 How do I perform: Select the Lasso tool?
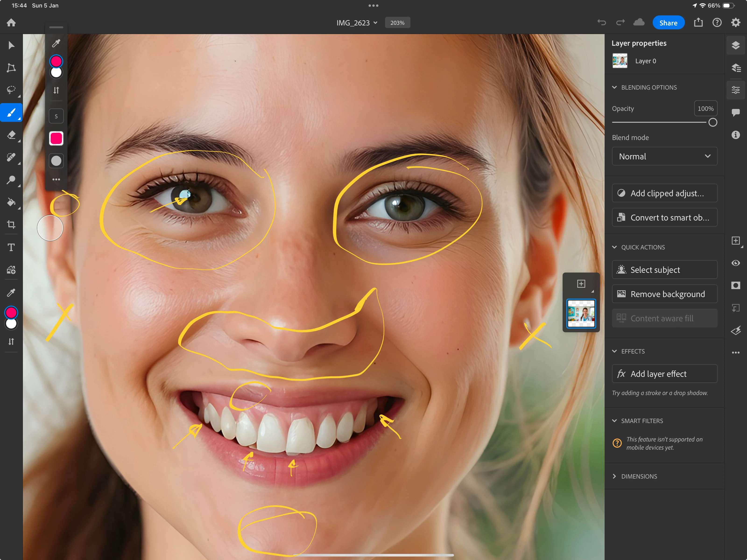[11, 90]
